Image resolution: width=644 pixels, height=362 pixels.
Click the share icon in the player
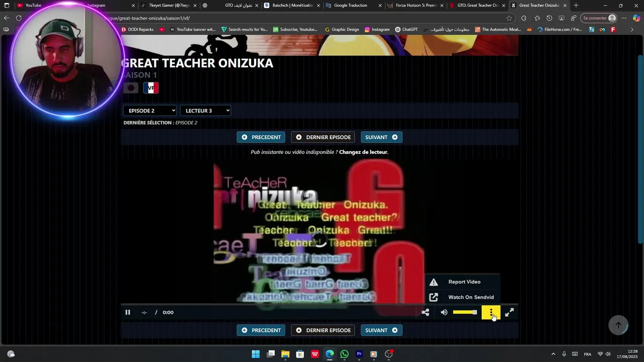click(x=425, y=312)
